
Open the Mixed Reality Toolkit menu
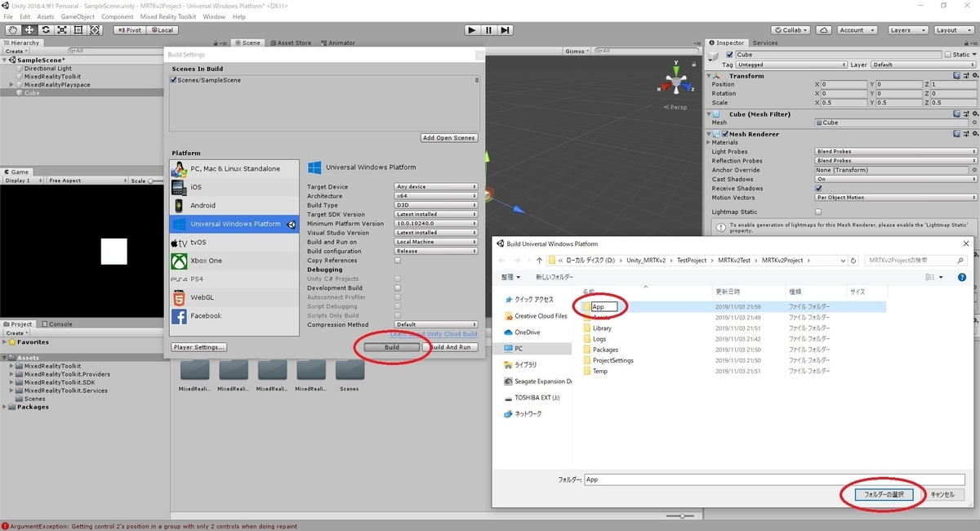[167, 16]
